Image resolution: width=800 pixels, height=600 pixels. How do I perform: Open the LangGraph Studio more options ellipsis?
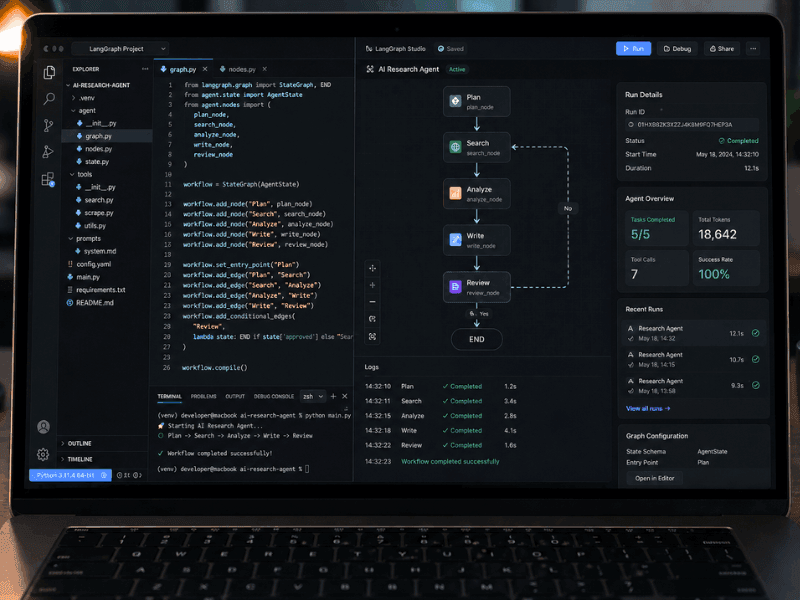pos(753,48)
